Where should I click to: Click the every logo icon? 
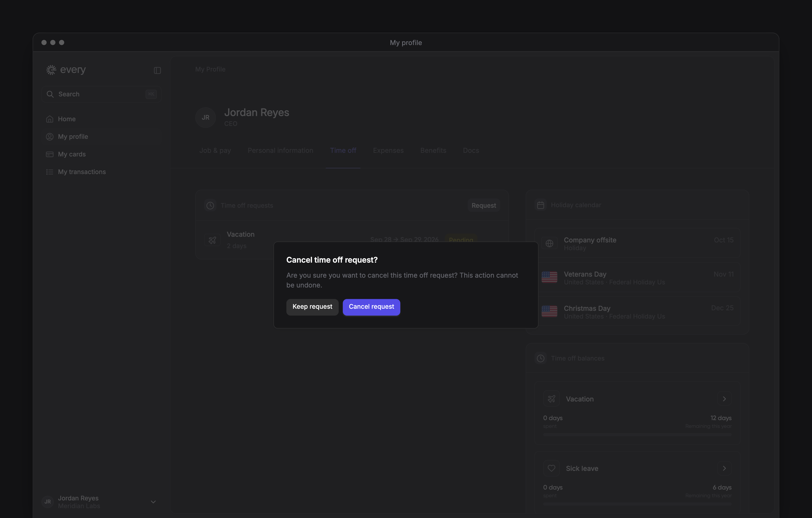point(51,70)
